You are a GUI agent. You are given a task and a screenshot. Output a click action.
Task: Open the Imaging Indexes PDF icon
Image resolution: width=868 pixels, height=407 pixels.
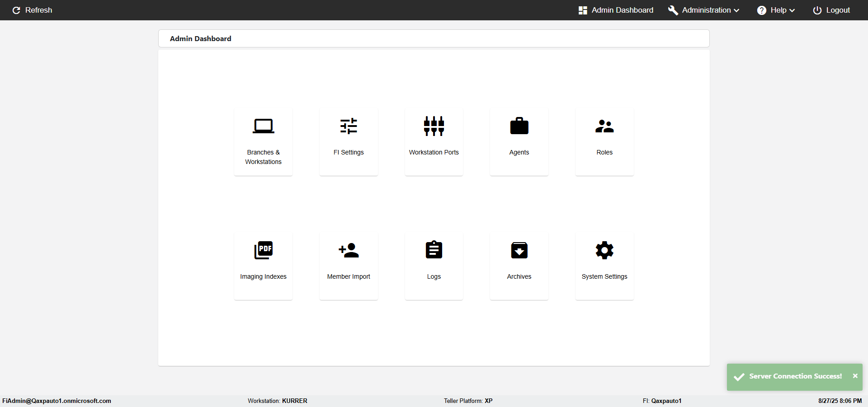coord(263,250)
